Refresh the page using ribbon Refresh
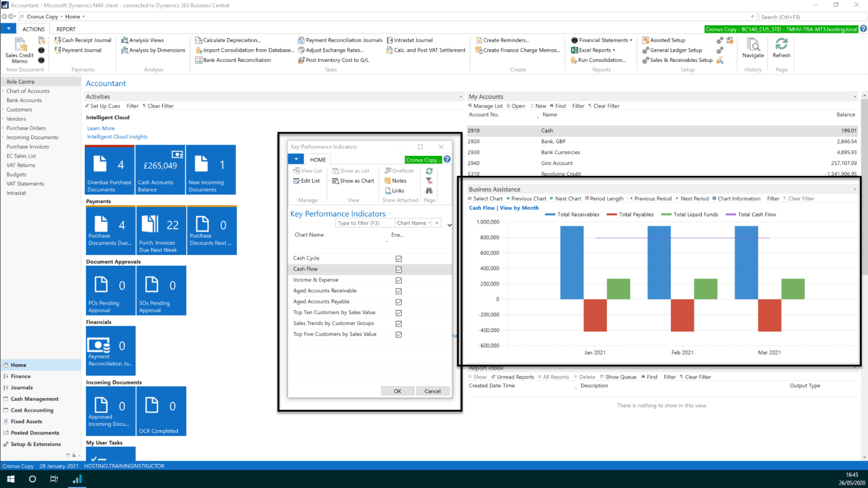This screenshot has width=868, height=488. [781, 48]
